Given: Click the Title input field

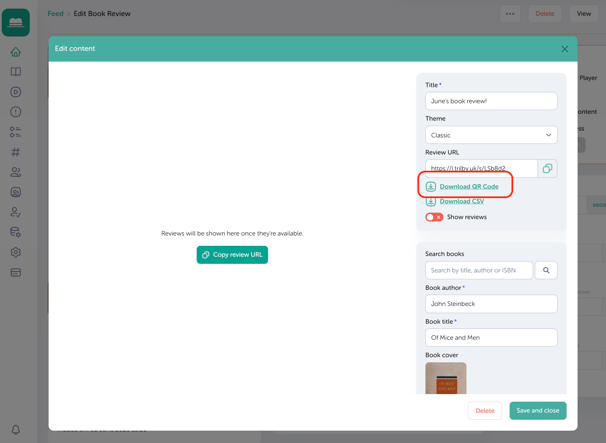Looking at the screenshot, I should (x=491, y=101).
